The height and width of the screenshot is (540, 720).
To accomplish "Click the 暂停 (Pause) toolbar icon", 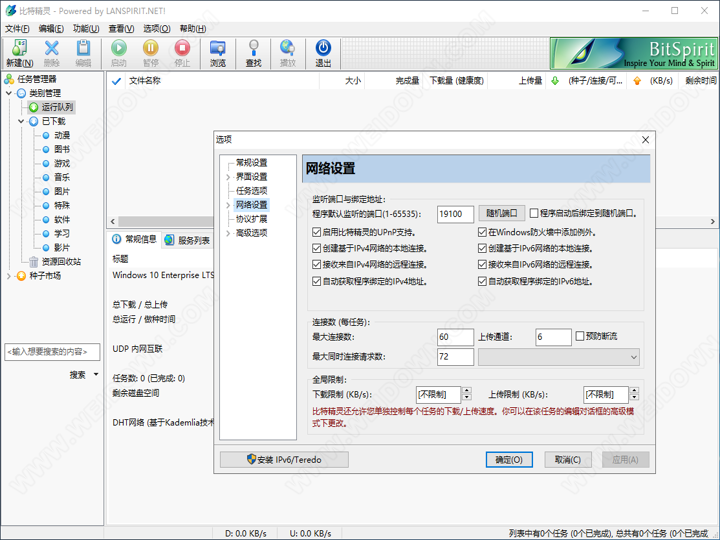I will pyautogui.click(x=151, y=49).
